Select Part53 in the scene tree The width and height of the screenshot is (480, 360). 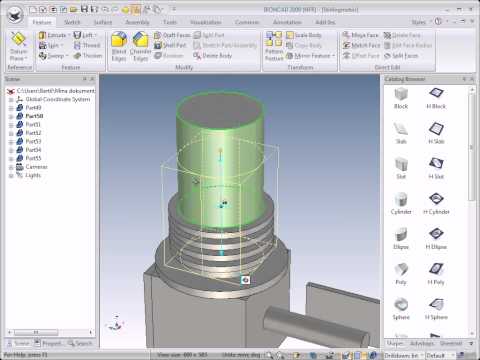coord(33,142)
